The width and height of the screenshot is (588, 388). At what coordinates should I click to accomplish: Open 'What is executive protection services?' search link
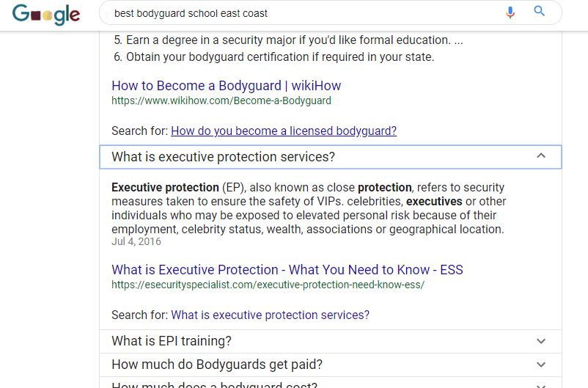[x=270, y=315]
